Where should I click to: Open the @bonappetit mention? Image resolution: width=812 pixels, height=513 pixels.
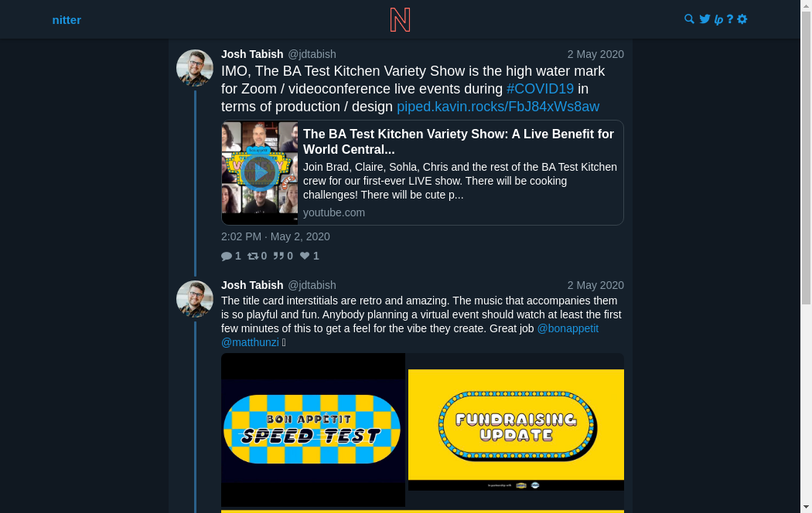pyautogui.click(x=568, y=328)
